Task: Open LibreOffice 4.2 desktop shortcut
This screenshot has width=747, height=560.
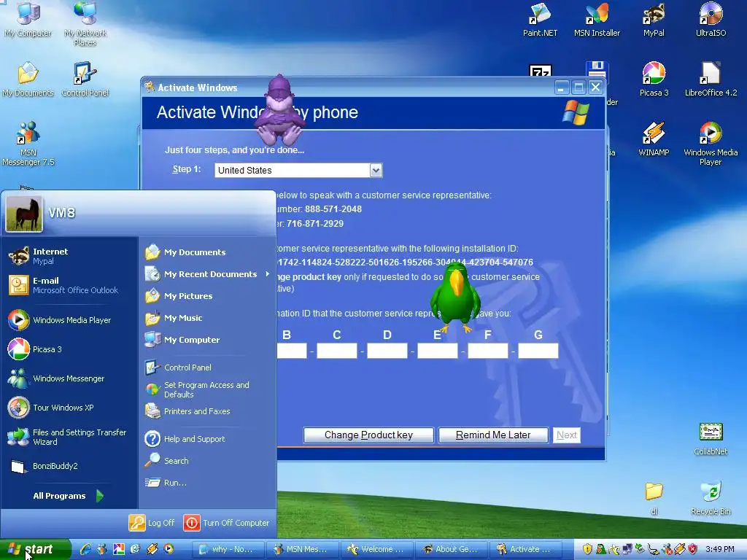Action: pos(711,79)
